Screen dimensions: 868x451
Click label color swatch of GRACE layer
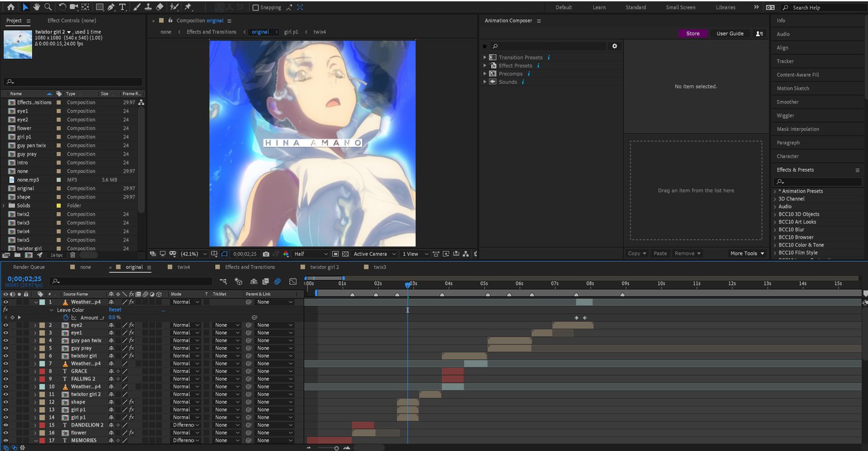[x=42, y=371]
